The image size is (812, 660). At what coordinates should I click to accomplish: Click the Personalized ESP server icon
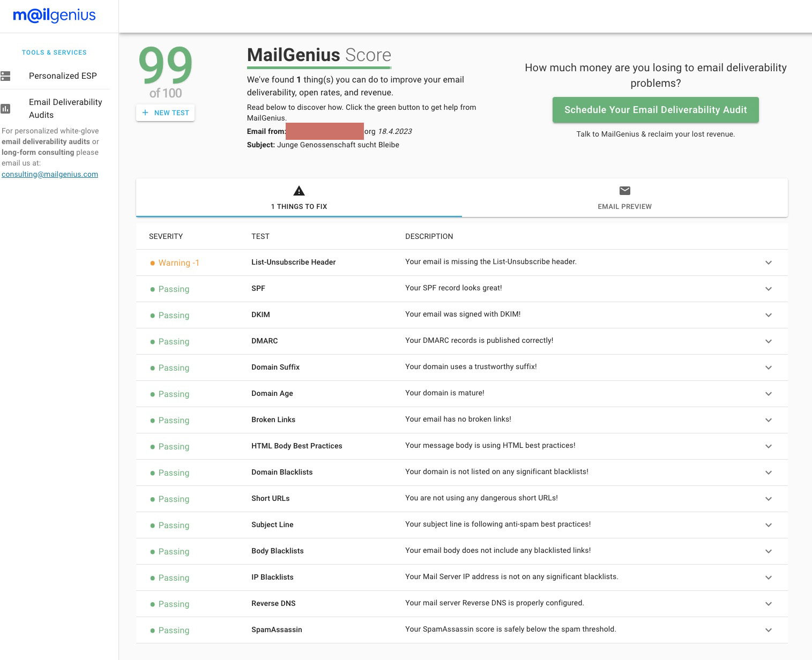(5, 76)
